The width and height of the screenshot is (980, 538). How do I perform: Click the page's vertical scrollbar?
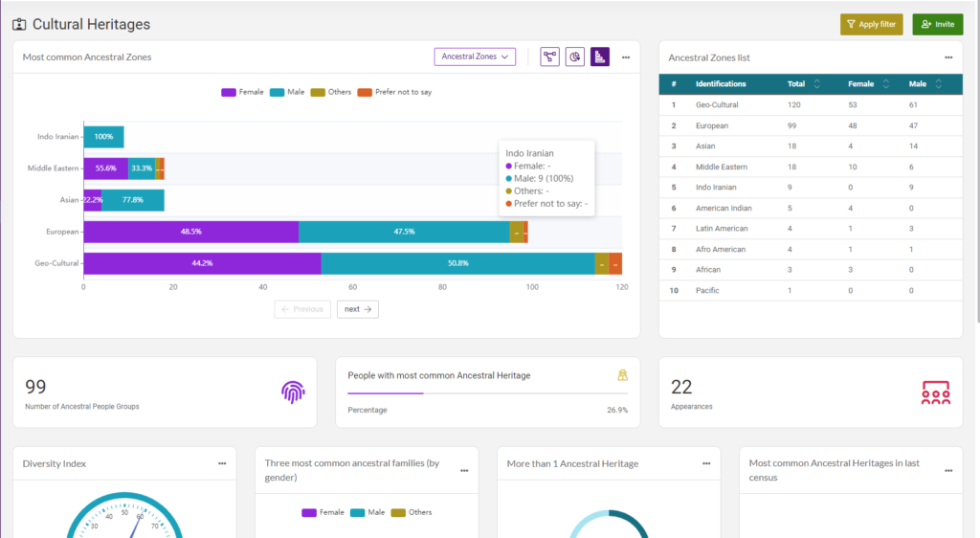click(977, 163)
